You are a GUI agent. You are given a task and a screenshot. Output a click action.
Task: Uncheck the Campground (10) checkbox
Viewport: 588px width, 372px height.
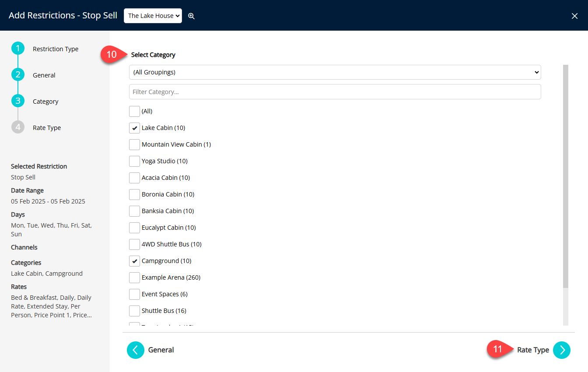[134, 261]
